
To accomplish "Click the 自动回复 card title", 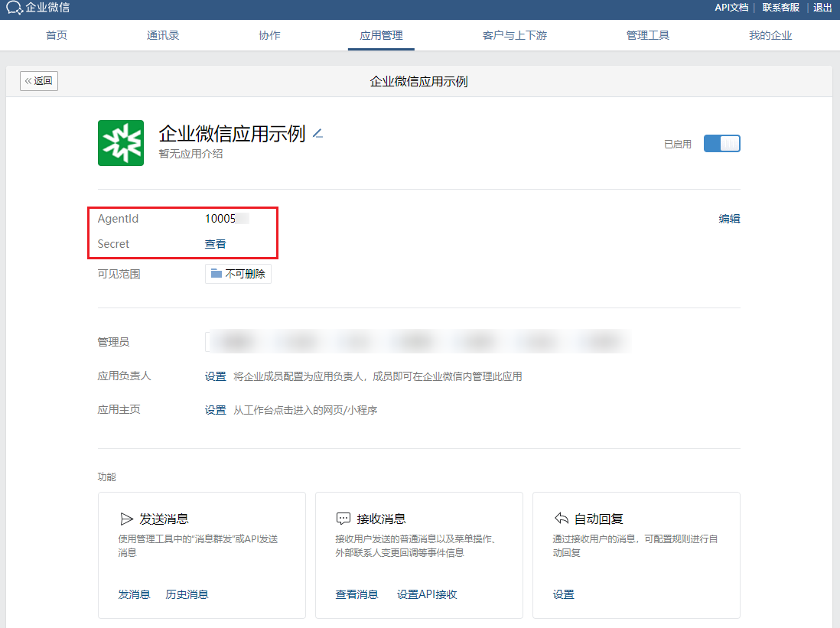I will pos(598,519).
